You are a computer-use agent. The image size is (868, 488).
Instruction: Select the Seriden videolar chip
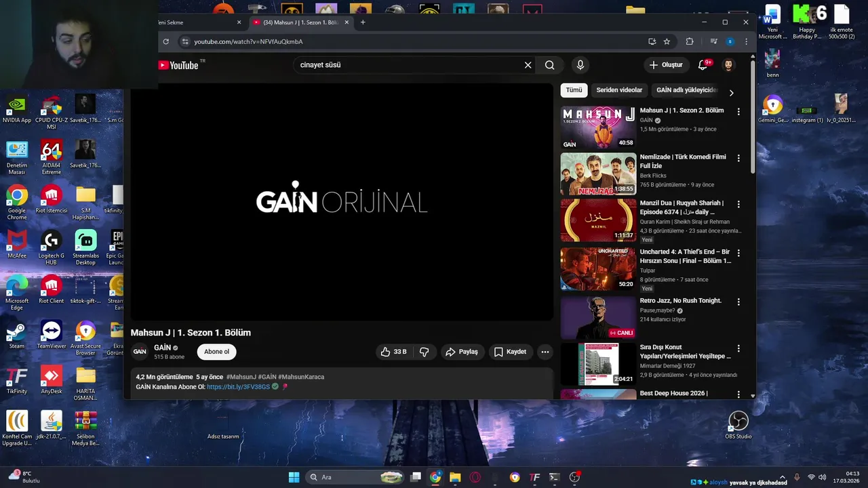click(619, 90)
